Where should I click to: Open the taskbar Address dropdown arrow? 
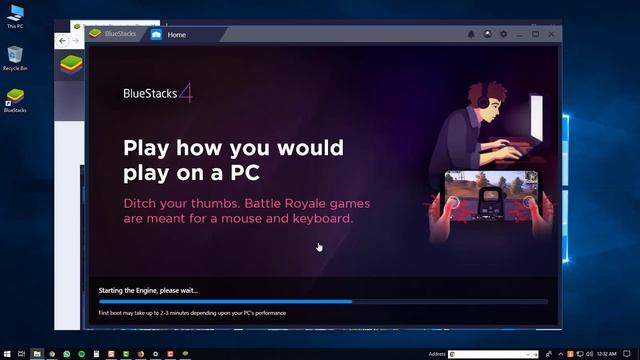click(528, 354)
